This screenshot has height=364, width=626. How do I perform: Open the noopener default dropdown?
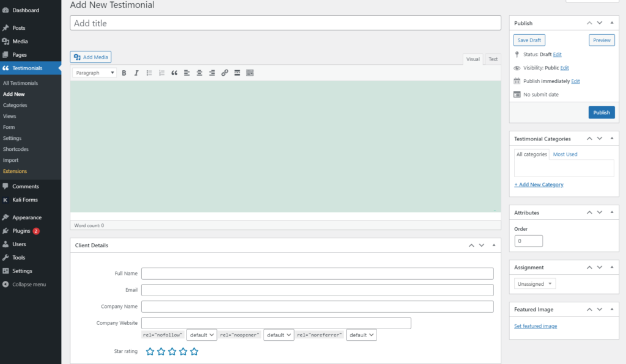click(279, 335)
